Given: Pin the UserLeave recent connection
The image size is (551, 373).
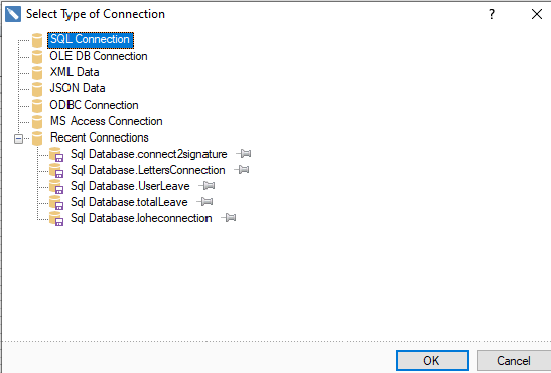Looking at the screenshot, I should pos(207,186).
